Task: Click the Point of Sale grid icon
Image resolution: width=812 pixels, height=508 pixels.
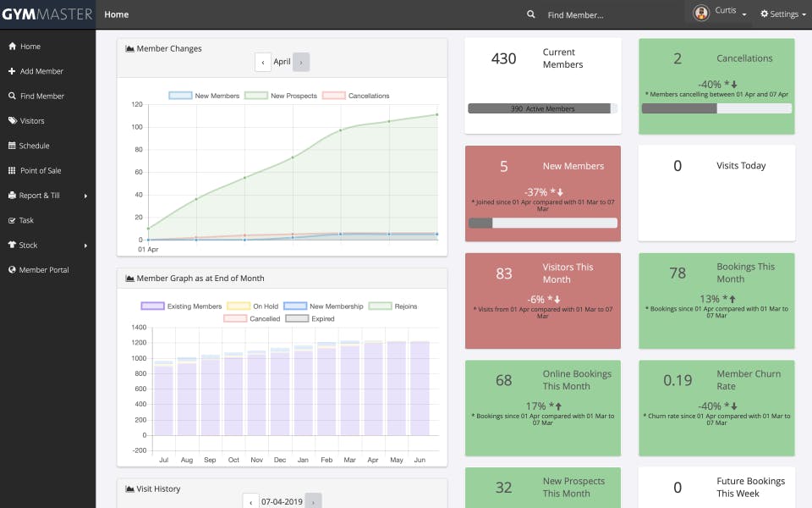Action: pos(12,170)
